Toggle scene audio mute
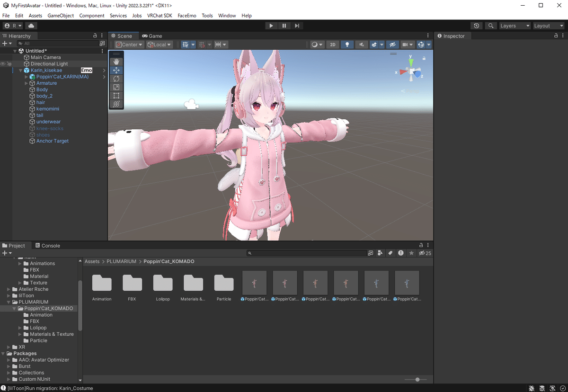Screen dimensions: 568x392 point(362,45)
